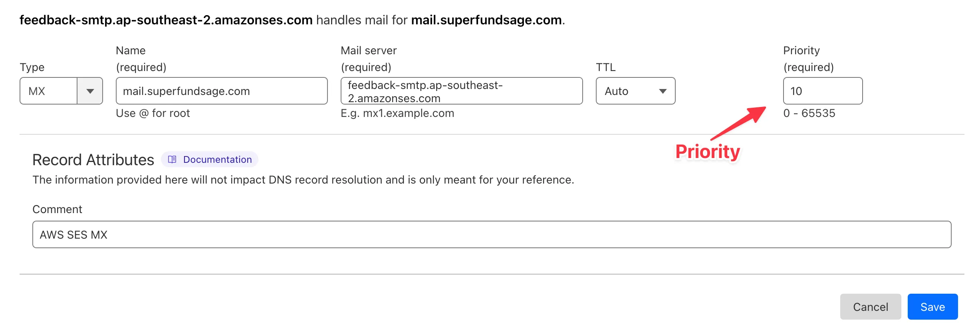Save the MX record
980x332 pixels.
point(932,306)
